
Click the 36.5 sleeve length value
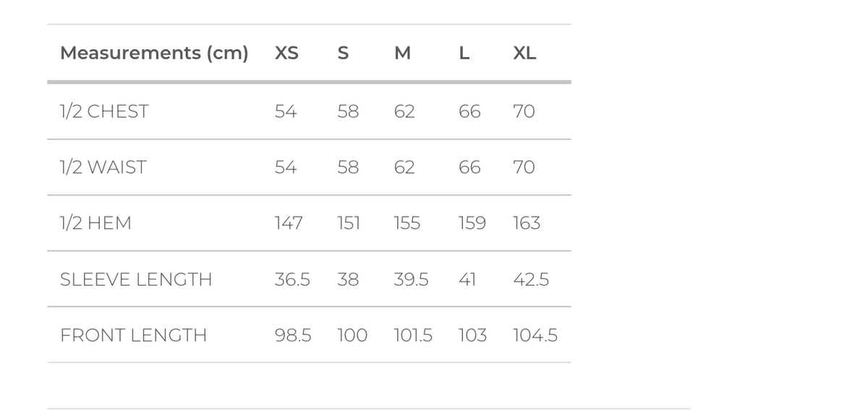pos(292,279)
